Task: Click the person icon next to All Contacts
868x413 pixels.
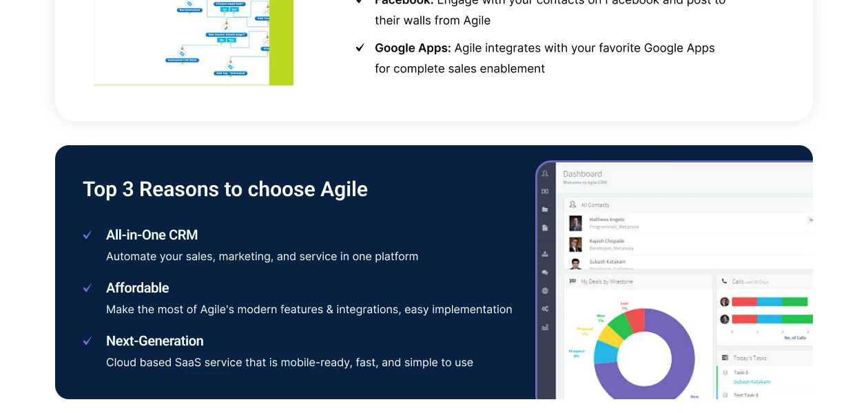Action: pos(572,205)
